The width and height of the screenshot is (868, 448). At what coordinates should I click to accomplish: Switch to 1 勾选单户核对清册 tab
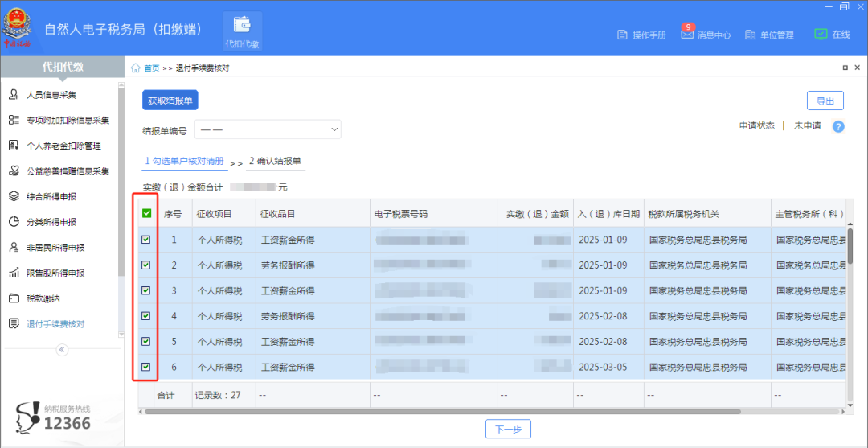pyautogui.click(x=184, y=161)
